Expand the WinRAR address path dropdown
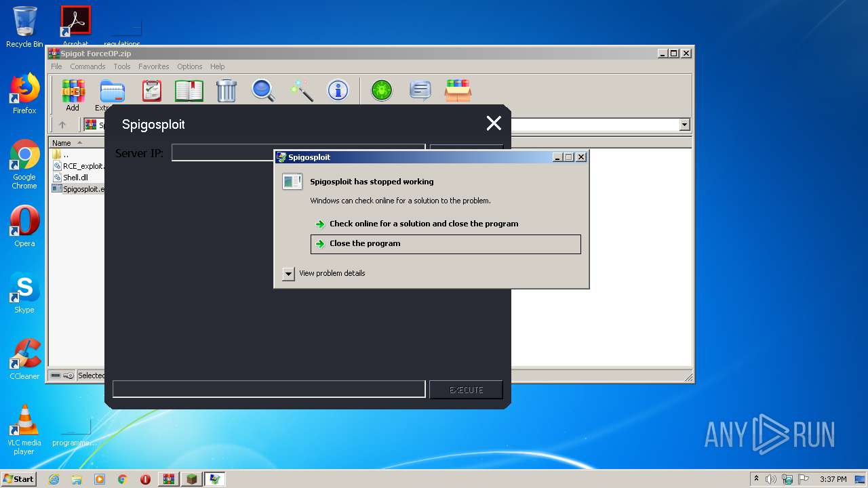This screenshot has height=488, width=868. click(x=684, y=125)
